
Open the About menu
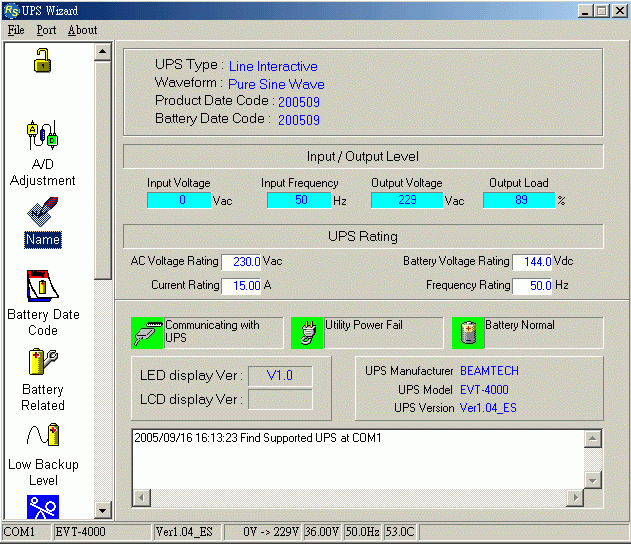[x=82, y=30]
